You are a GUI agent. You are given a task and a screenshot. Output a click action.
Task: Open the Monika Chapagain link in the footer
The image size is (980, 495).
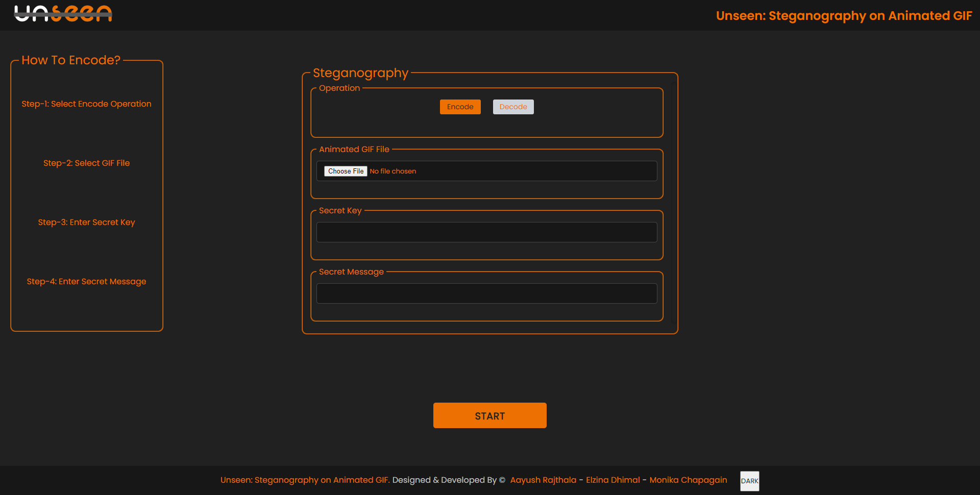point(688,480)
